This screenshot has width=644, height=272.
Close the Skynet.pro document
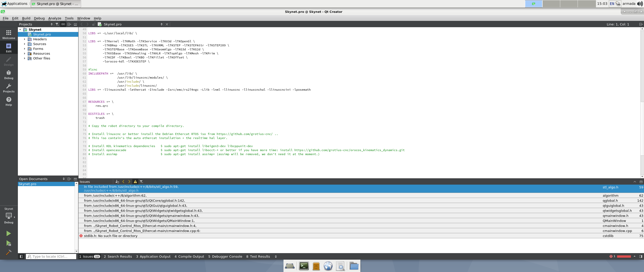point(167,24)
